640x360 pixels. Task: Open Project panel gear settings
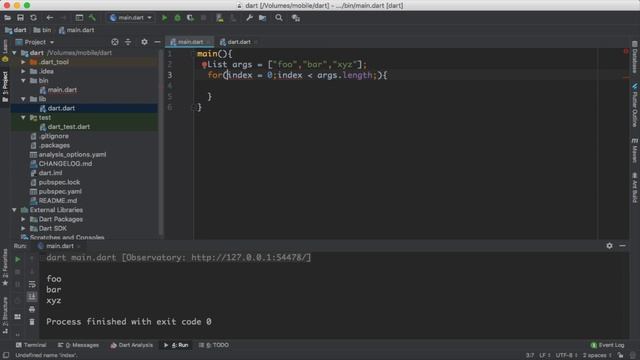click(144, 42)
